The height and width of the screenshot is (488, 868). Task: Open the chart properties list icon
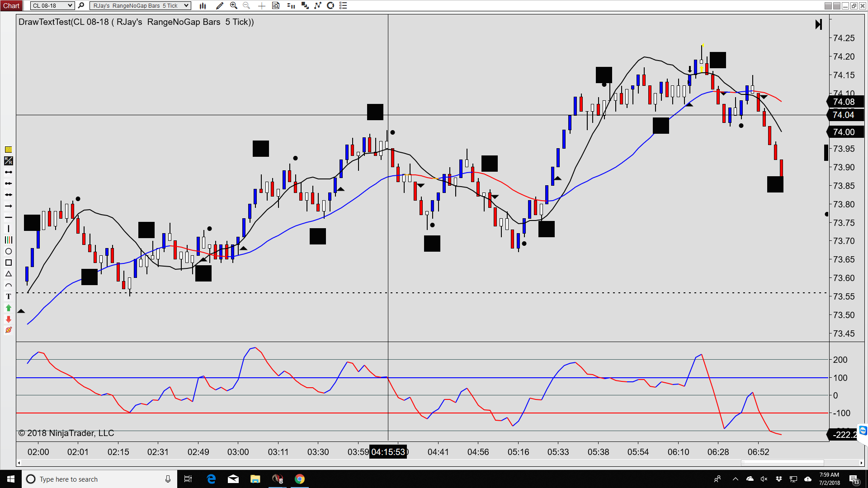pyautogui.click(x=344, y=6)
